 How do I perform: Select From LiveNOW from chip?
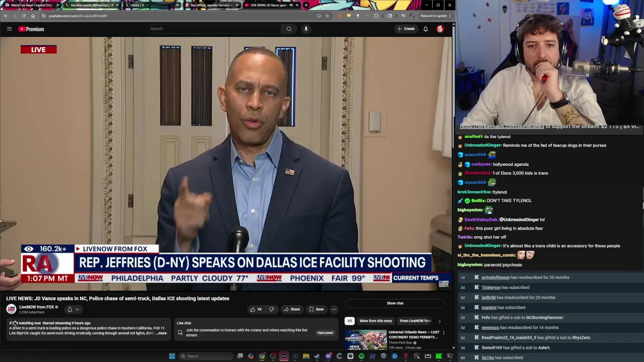point(416,321)
